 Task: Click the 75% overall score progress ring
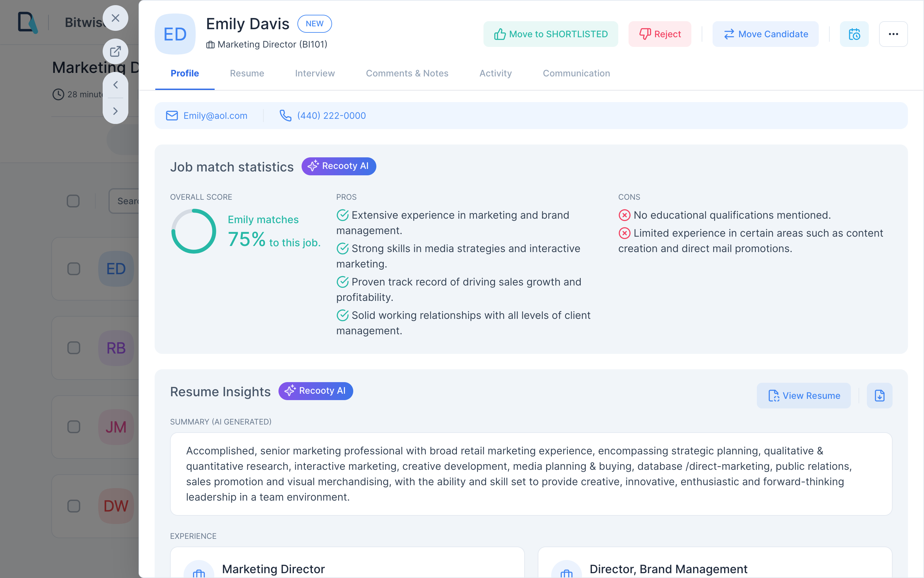point(193,231)
